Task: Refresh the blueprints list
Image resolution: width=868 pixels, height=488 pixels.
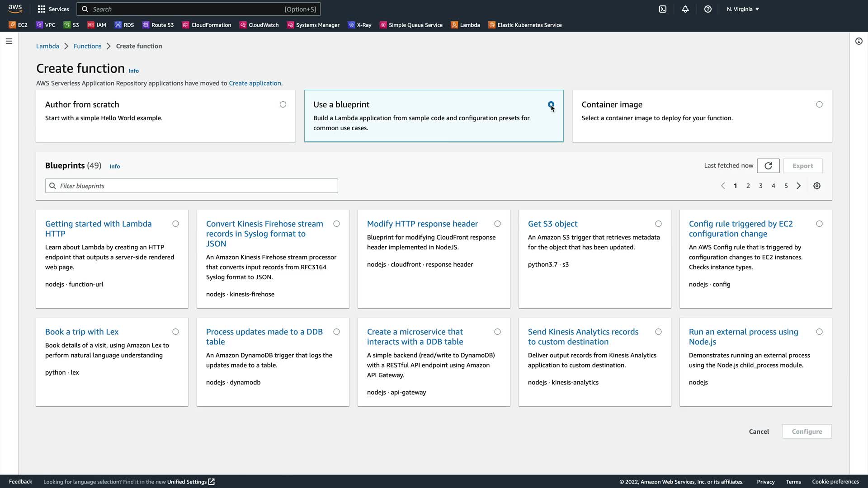Action: pyautogui.click(x=768, y=166)
